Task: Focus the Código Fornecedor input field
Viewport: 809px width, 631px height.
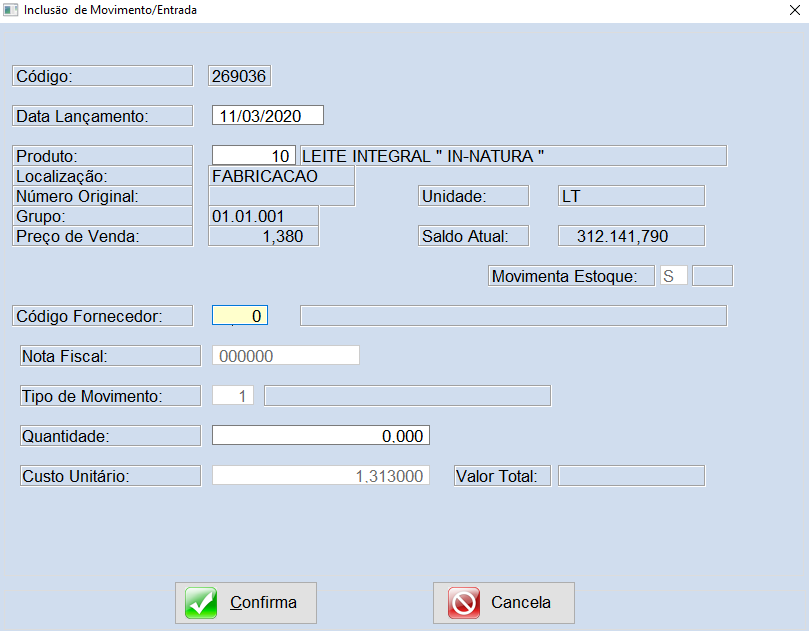Action: tap(240, 316)
